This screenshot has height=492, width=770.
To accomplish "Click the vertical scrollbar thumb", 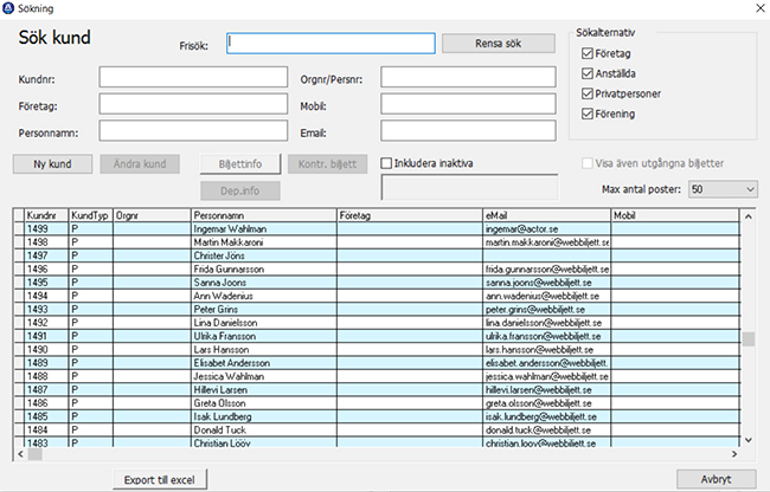I will [x=748, y=339].
